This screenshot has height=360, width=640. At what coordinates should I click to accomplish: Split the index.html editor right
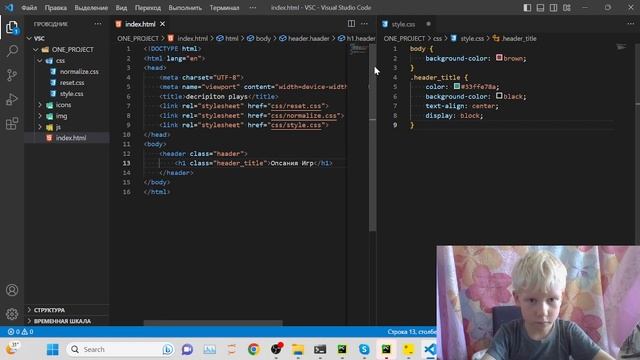351,24
